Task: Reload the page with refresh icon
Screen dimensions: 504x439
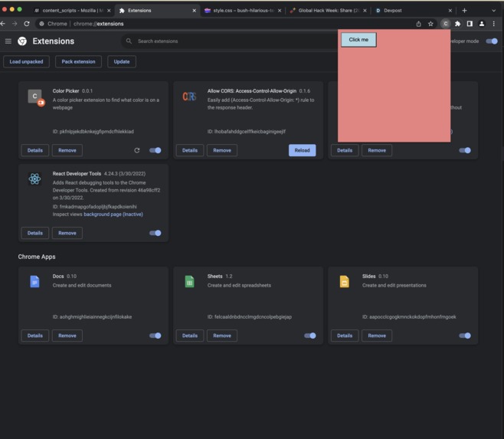Action: [x=27, y=24]
